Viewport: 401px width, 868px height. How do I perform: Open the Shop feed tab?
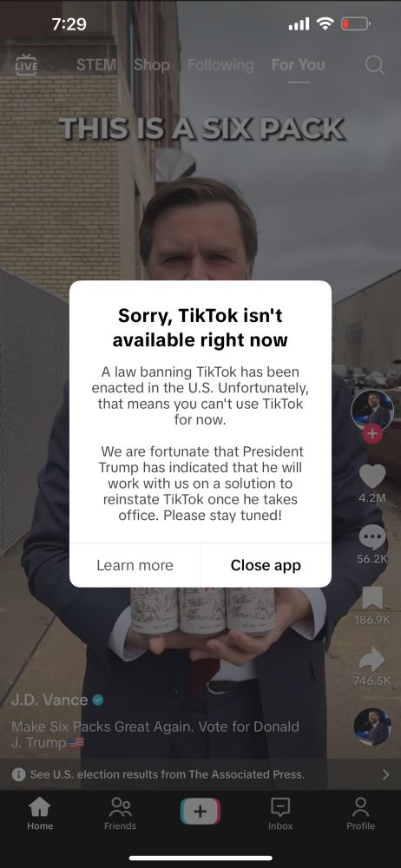[x=151, y=65]
